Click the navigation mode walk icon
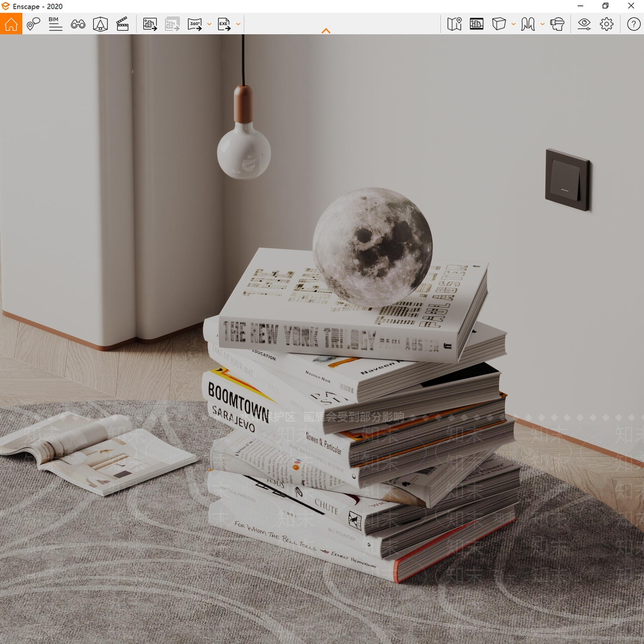This screenshot has height=644, width=644. coord(528,24)
